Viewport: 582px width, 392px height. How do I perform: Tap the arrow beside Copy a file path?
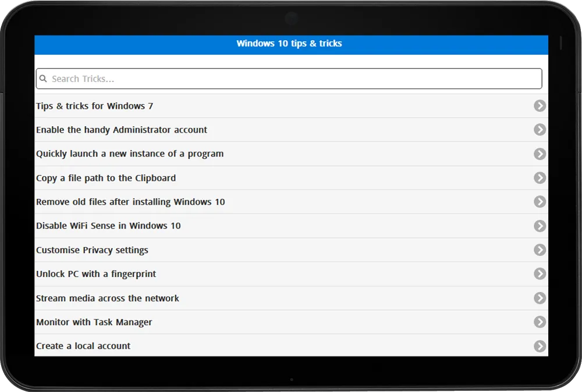click(540, 178)
